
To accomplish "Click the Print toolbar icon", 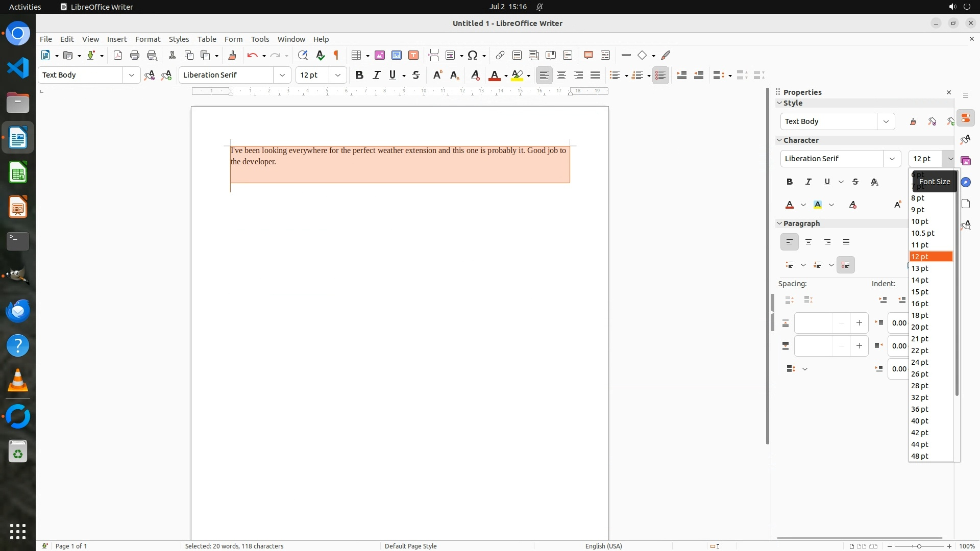I will point(135,55).
